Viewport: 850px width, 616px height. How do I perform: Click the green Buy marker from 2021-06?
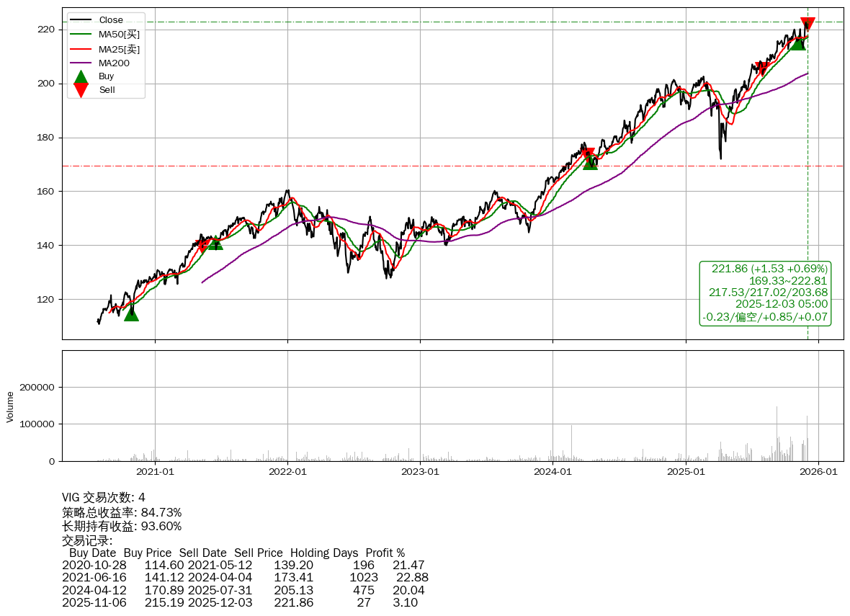coord(215,243)
